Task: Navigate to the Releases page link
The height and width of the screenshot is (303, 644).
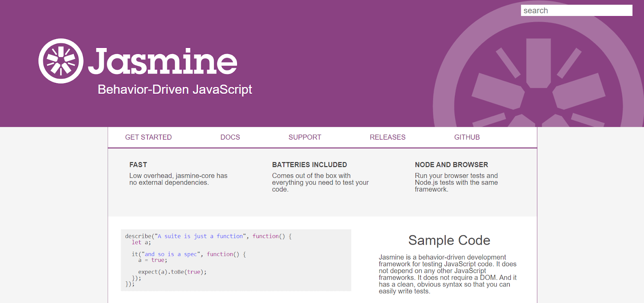Action: [x=387, y=137]
